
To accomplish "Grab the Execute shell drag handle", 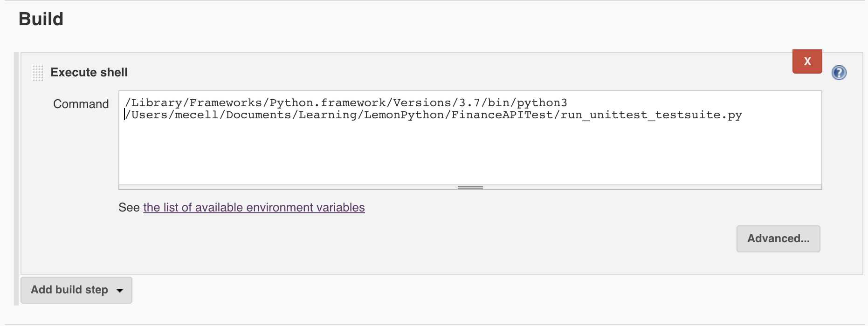I will [37, 73].
